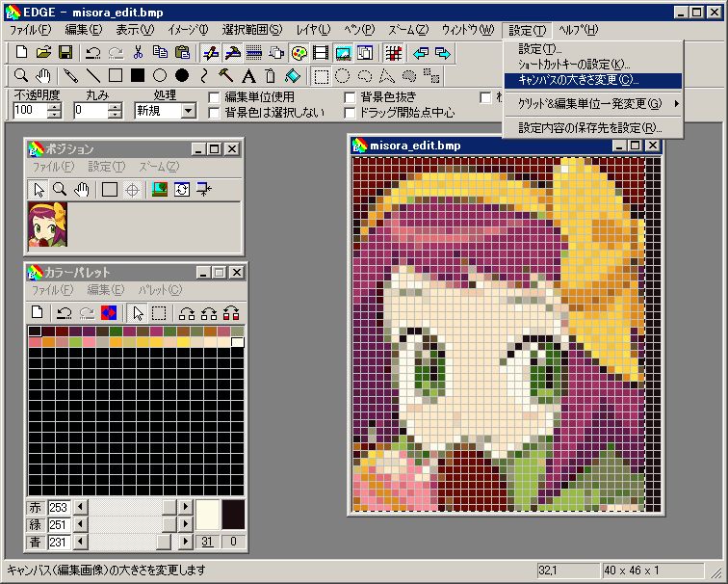
Task: Save the image with the floppy disk icon
Action: 65,52
